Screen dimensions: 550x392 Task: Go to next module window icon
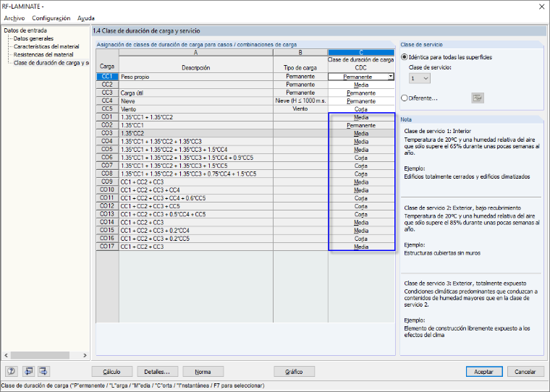(43, 371)
